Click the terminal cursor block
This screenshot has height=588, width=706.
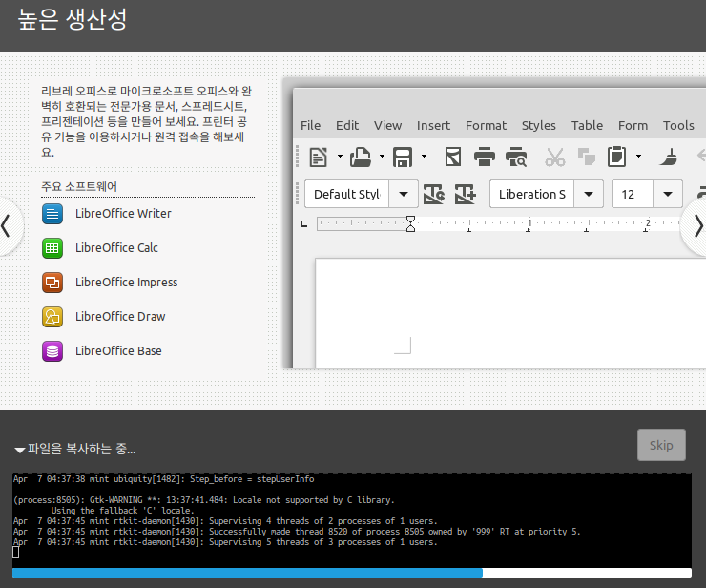[x=16, y=553]
